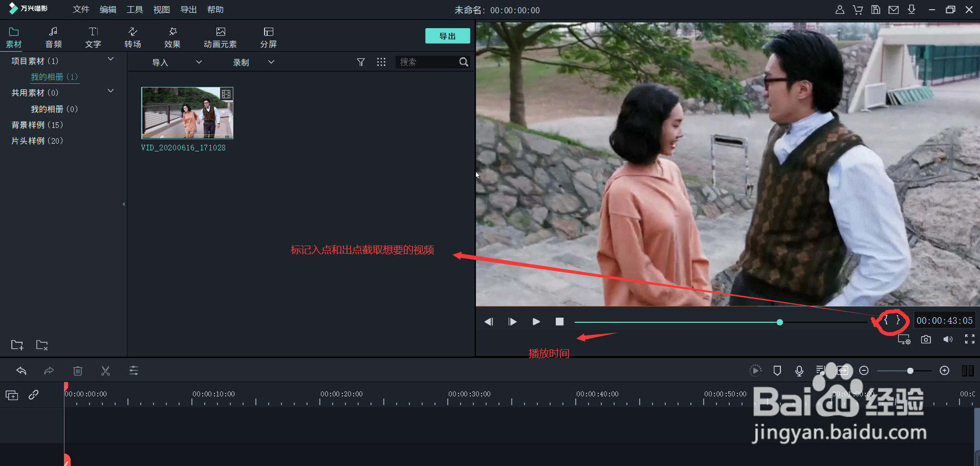This screenshot has width=980, height=466.
Task: Select 我的相册 (0) under shared media
Action: click(54, 109)
